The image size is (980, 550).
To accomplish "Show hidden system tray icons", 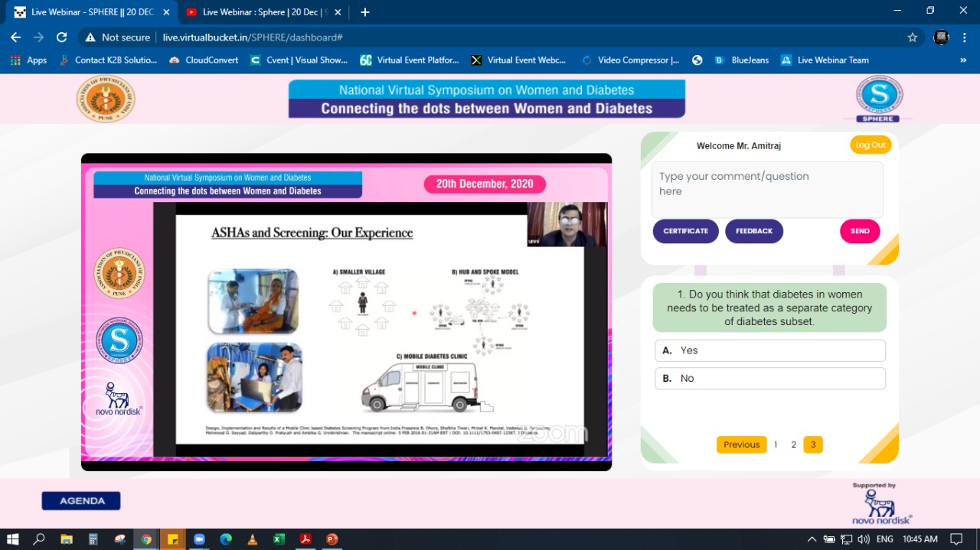I will pos(812,539).
